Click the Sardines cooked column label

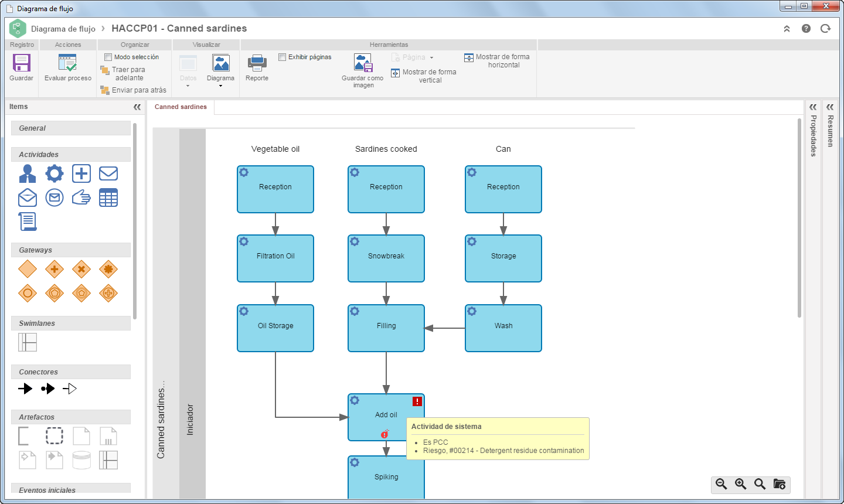pyautogui.click(x=386, y=149)
